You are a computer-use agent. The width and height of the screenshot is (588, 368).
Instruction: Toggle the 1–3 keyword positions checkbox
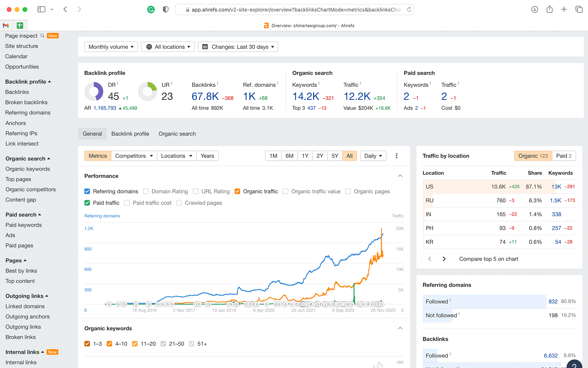(x=87, y=344)
